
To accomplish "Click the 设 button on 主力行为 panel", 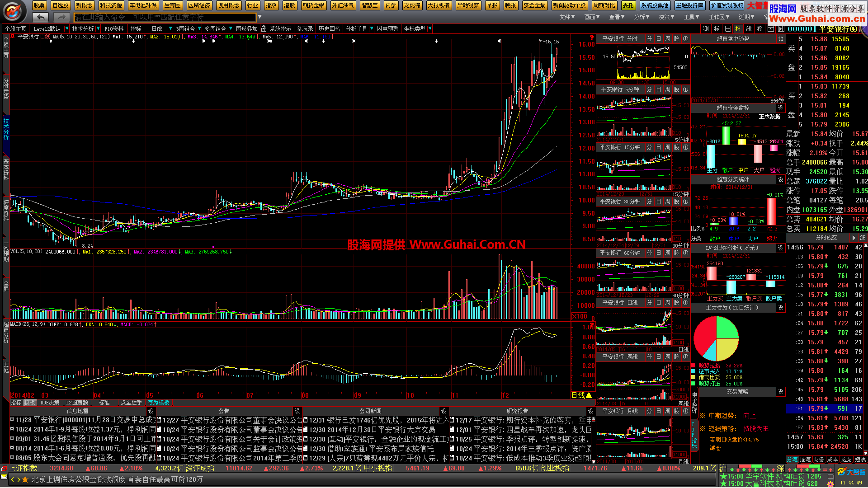I will click(x=781, y=308).
